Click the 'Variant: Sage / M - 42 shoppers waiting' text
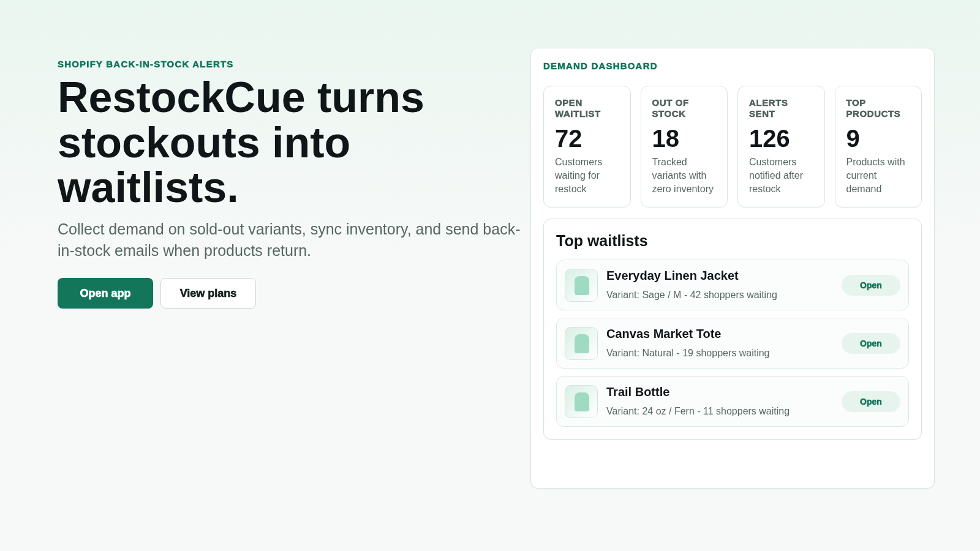Image resolution: width=980 pixels, height=551 pixels. pyautogui.click(x=692, y=294)
